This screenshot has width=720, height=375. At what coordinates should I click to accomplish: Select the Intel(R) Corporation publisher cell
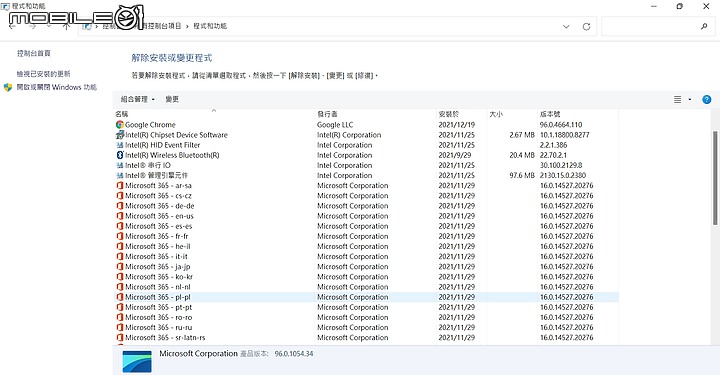349,134
